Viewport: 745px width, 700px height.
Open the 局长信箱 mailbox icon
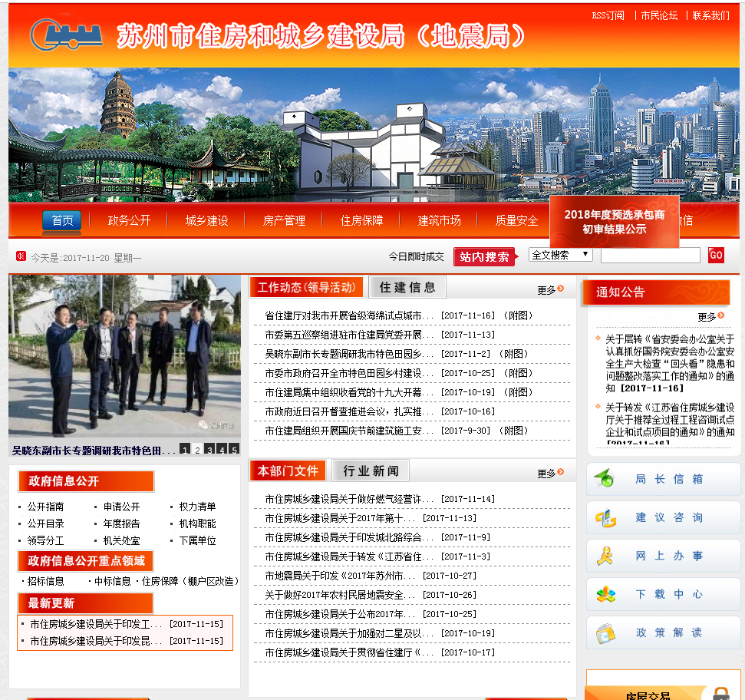pyautogui.click(x=608, y=477)
